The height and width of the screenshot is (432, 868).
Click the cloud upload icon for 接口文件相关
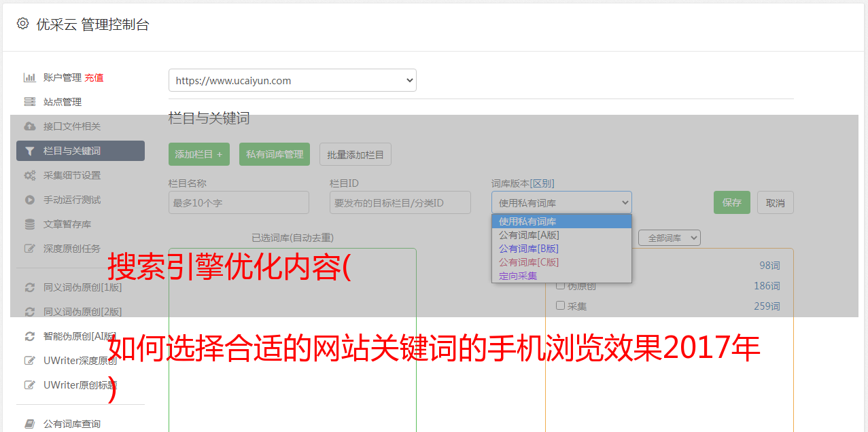(x=29, y=126)
